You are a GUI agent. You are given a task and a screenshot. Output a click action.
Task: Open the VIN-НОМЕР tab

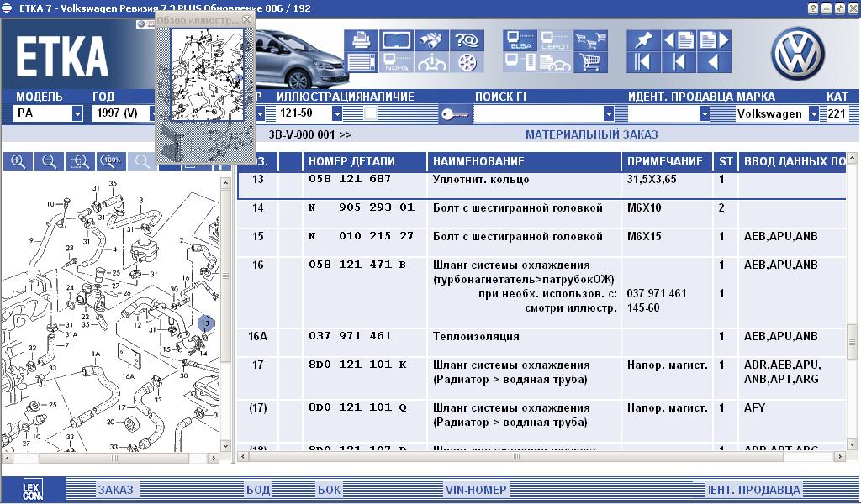tap(476, 490)
